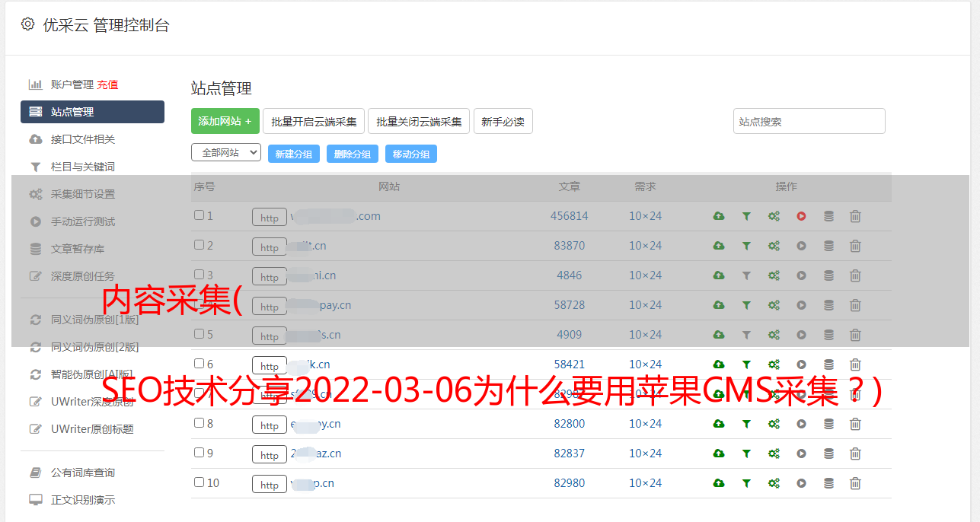Open the gears settings icon in row 3
The width and height of the screenshot is (980, 522).
coord(774,275)
